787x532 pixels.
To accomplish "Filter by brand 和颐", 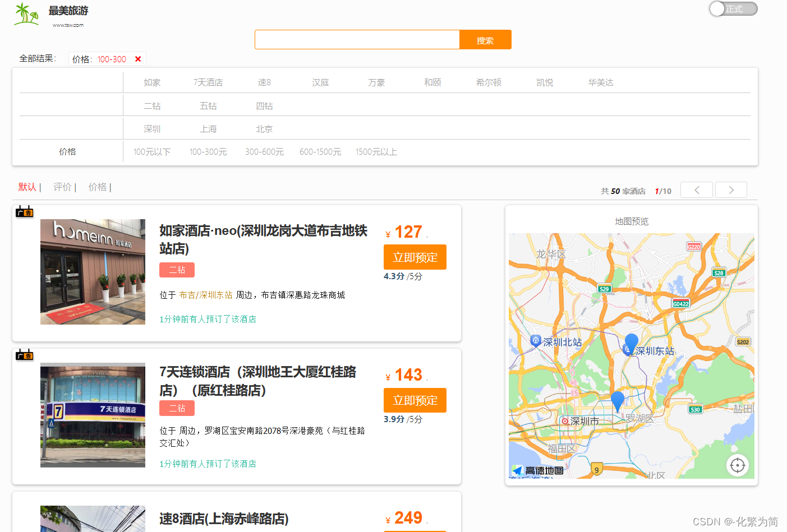I will point(432,82).
